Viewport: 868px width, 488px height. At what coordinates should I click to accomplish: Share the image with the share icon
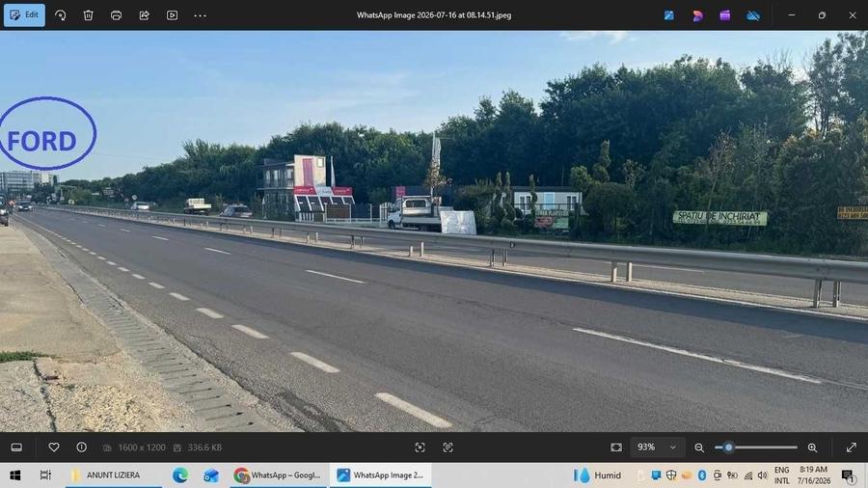[144, 15]
